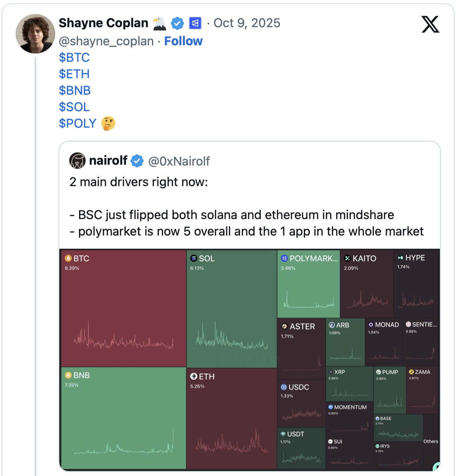
Task: Click the Follow link
Action: [183, 41]
